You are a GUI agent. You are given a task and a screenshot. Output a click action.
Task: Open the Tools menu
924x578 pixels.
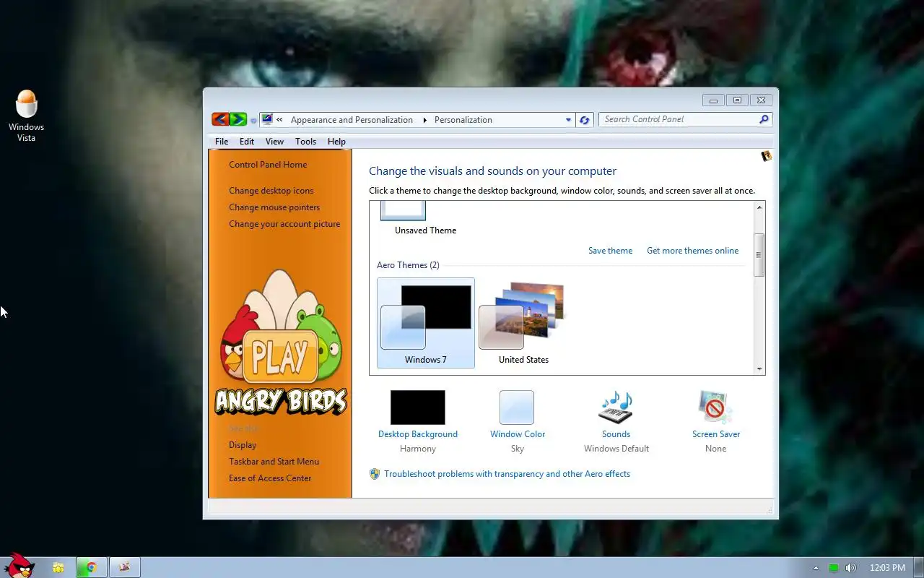click(x=305, y=142)
